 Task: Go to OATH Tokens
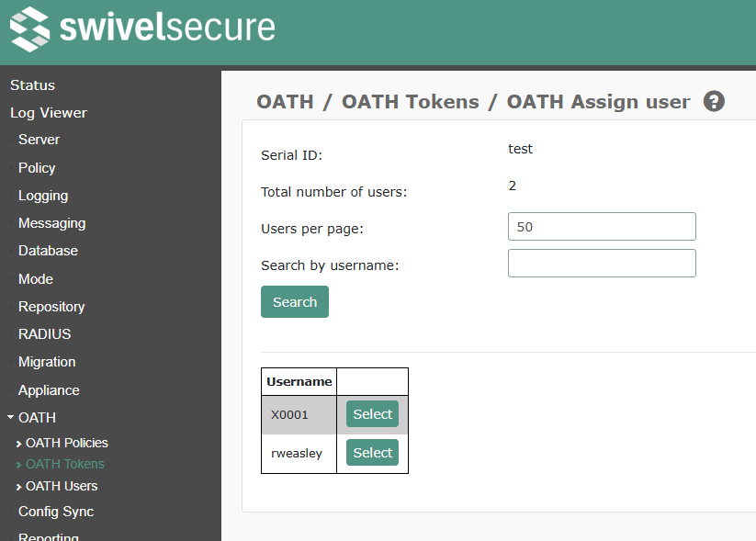click(x=64, y=465)
